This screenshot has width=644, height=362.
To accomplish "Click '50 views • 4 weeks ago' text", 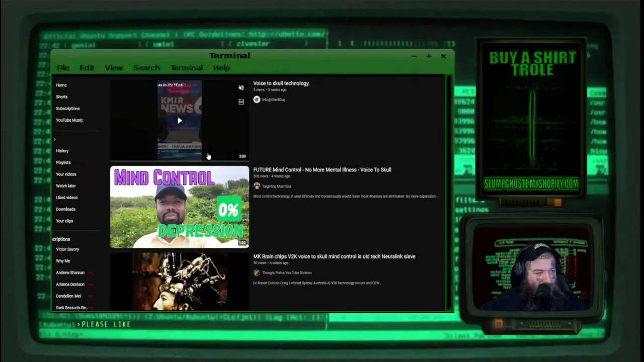I will coord(271,263).
